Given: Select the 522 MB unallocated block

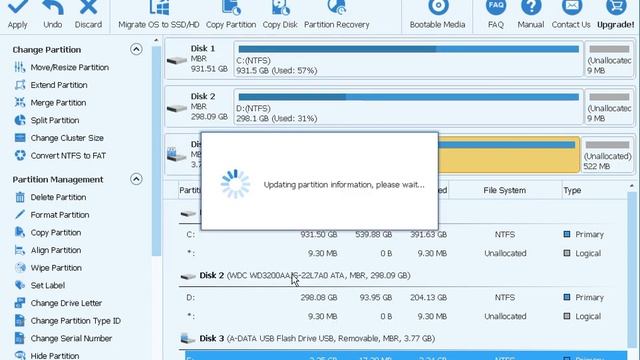Looking at the screenshot, I should tap(607, 155).
